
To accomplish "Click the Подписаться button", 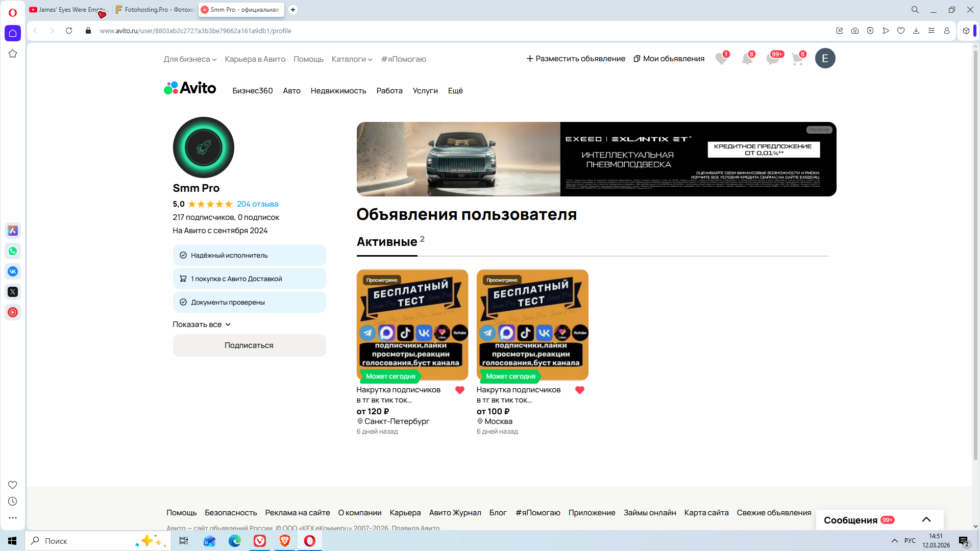I will [x=249, y=345].
